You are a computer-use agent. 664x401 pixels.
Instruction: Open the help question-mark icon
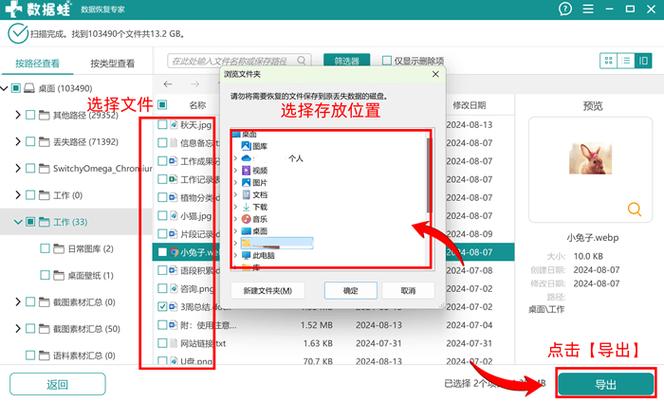tap(565, 9)
